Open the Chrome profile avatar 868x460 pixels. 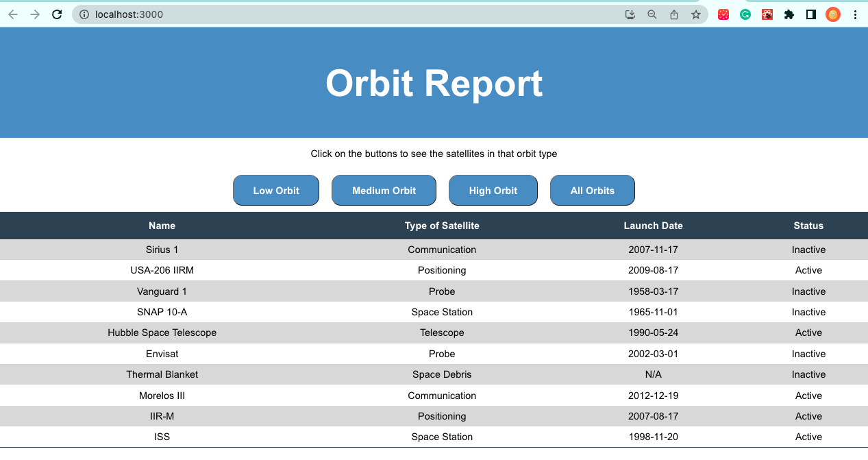tap(833, 14)
